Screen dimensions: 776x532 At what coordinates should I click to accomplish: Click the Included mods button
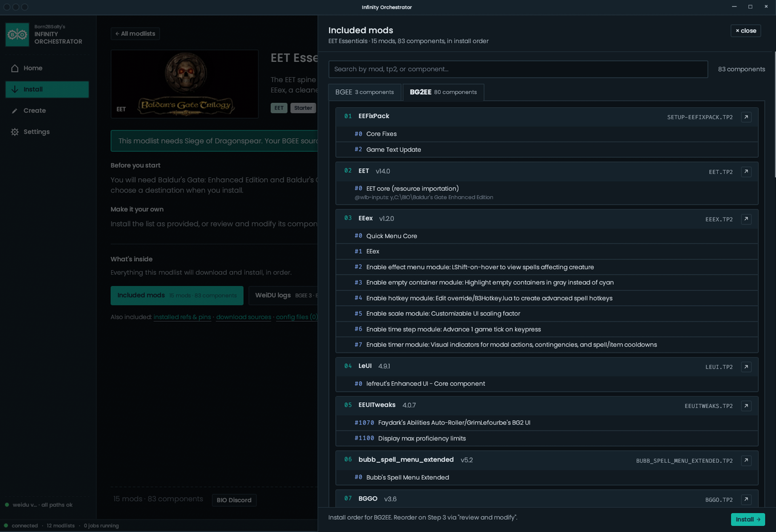click(177, 295)
